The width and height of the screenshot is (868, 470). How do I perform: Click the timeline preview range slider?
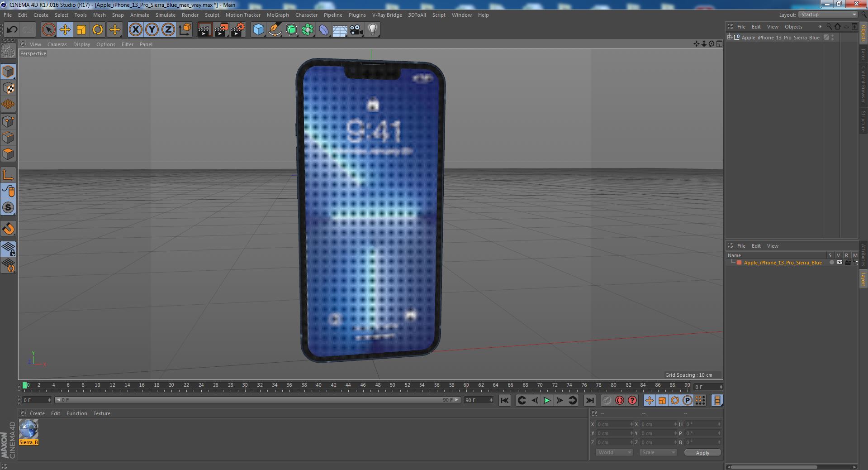point(257,400)
